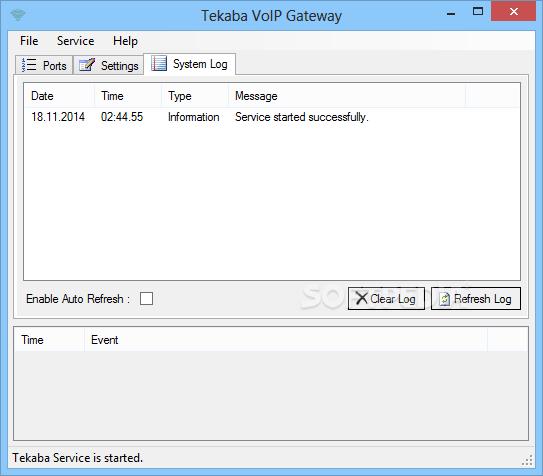Enable the Auto Refresh checkbox

point(146,298)
